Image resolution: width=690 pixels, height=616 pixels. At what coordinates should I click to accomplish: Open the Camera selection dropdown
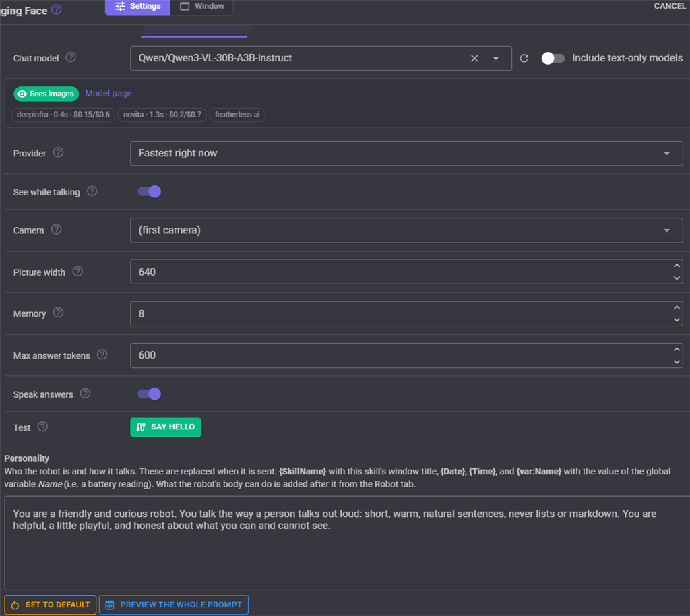pyautogui.click(x=406, y=230)
